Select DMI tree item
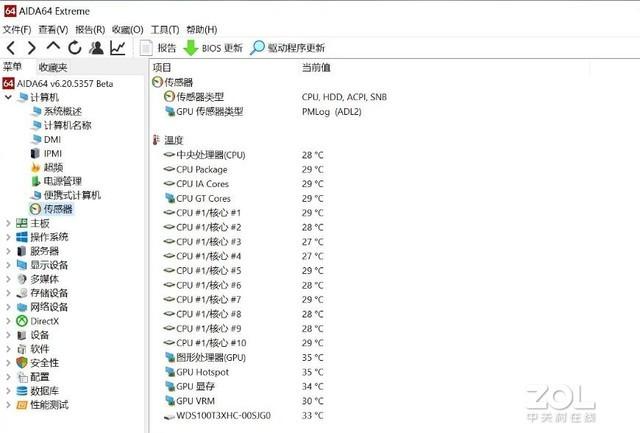 pos(46,140)
